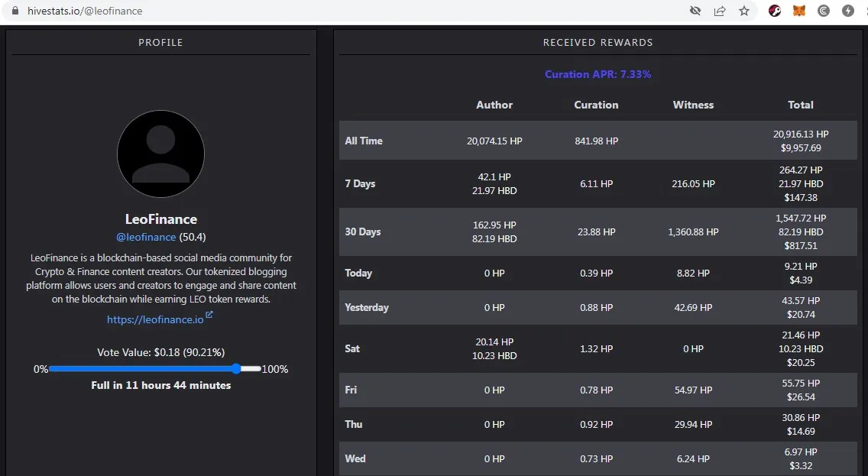Click the 29.94 HP witness value
This screenshot has height=476, width=868.
coord(693,425)
